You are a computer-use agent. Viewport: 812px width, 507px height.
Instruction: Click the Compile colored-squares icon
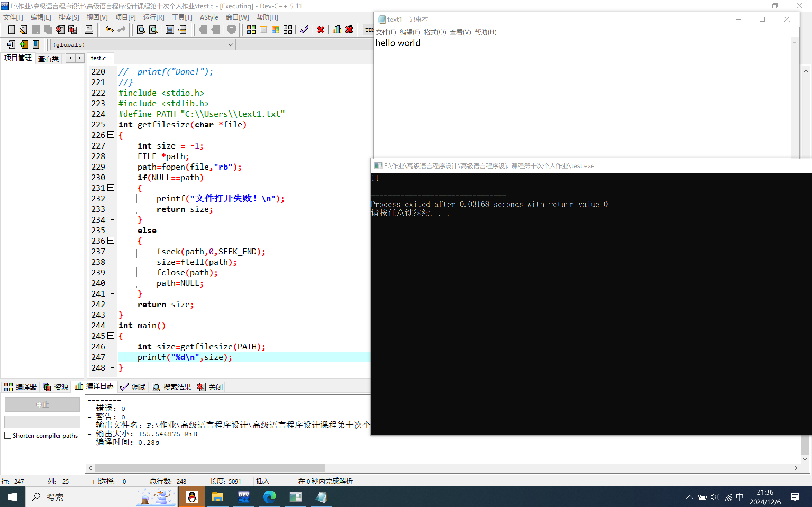[x=251, y=30]
